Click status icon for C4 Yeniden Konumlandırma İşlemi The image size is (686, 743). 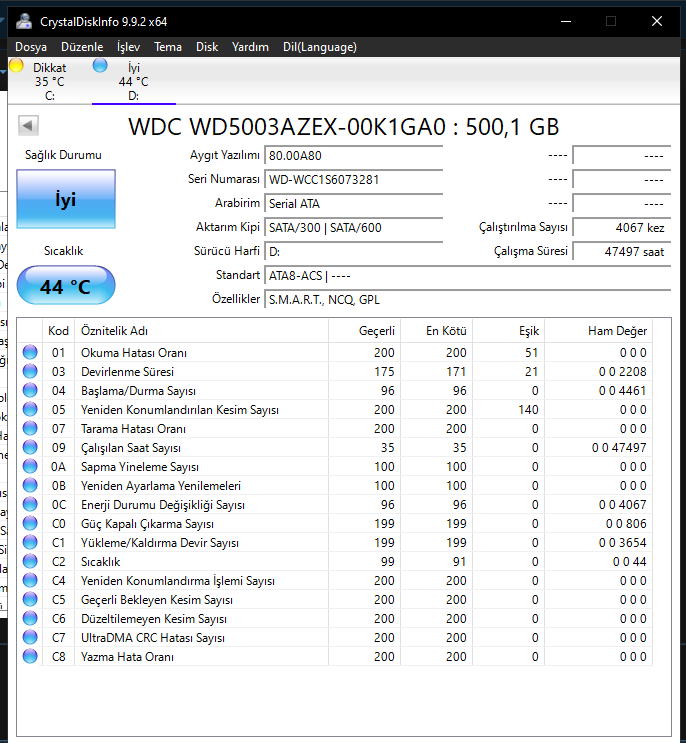30,580
